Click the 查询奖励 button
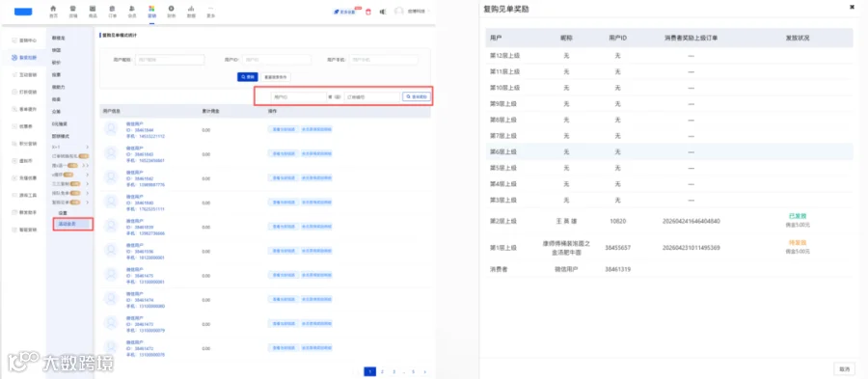 pyautogui.click(x=417, y=96)
